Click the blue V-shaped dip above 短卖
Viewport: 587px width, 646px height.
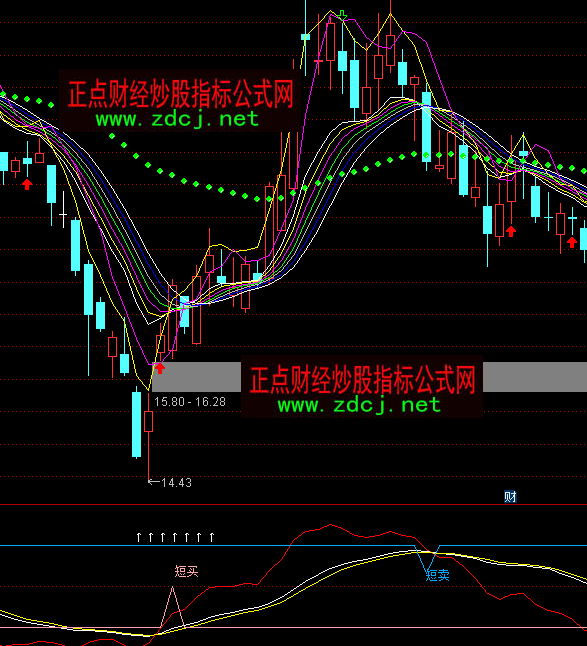tap(428, 558)
